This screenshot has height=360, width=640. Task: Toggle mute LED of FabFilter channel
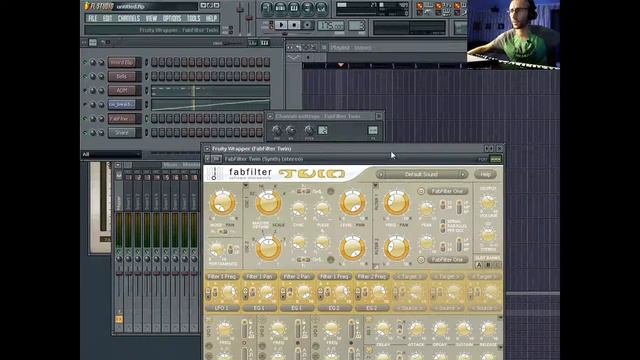(85, 118)
